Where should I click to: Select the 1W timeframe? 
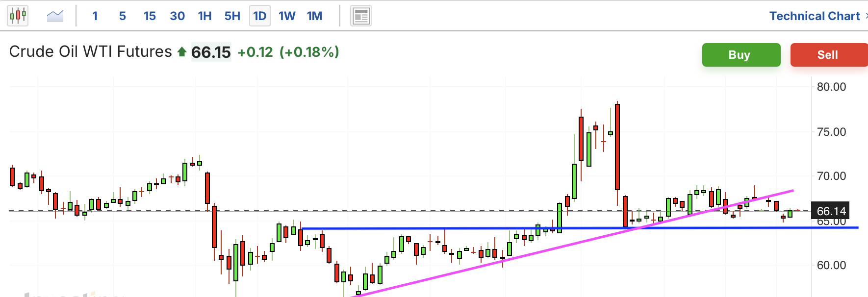click(287, 16)
